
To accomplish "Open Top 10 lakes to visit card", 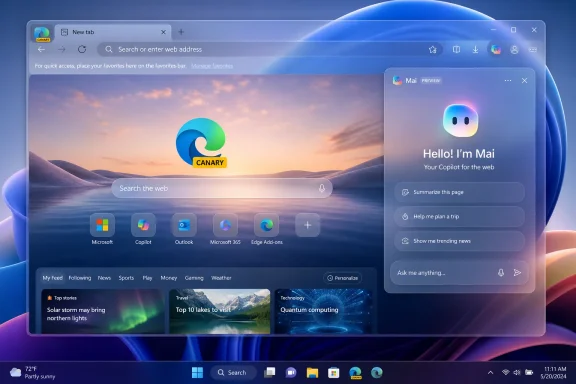I will coord(220,311).
